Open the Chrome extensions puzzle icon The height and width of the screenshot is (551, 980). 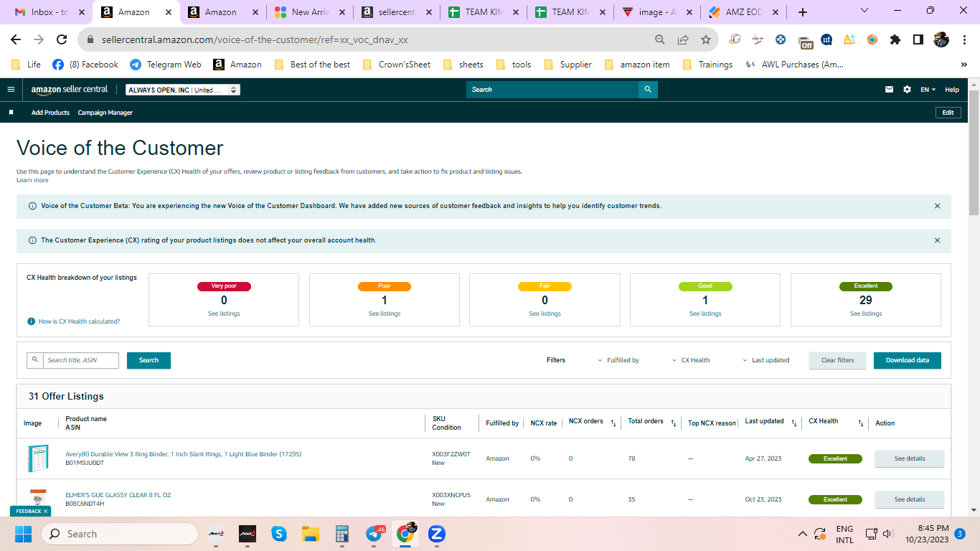pos(895,40)
